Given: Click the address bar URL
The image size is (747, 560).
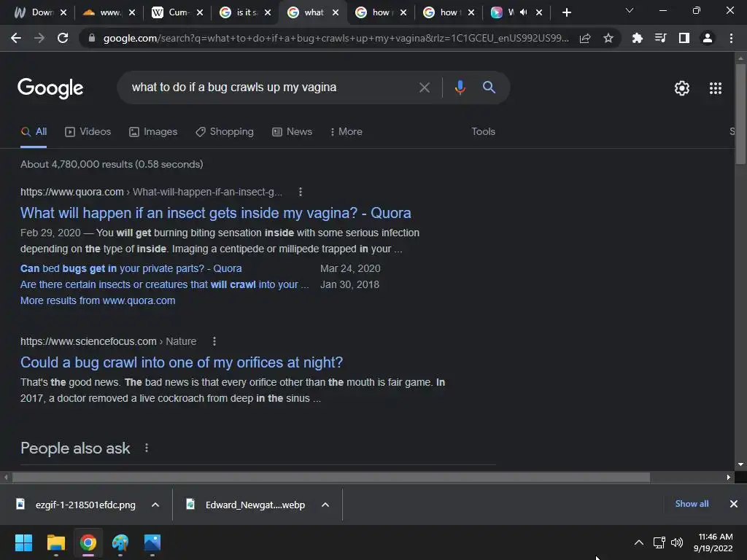Looking at the screenshot, I should 336,38.
